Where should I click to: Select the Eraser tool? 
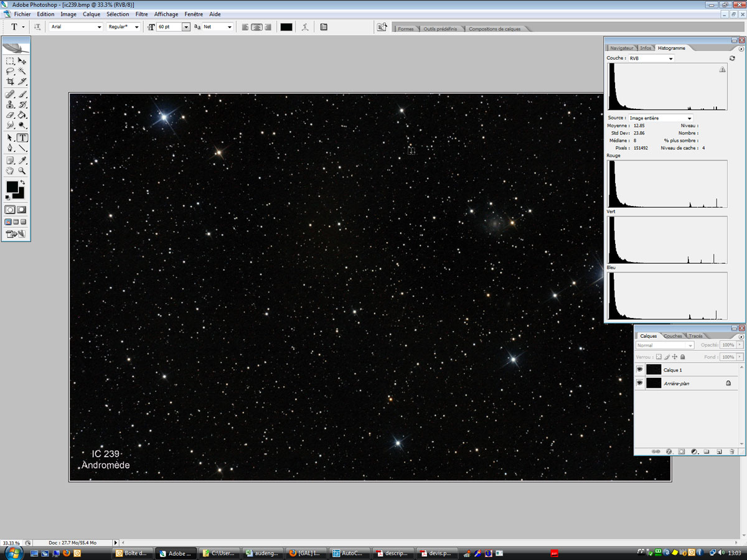tap(10, 114)
